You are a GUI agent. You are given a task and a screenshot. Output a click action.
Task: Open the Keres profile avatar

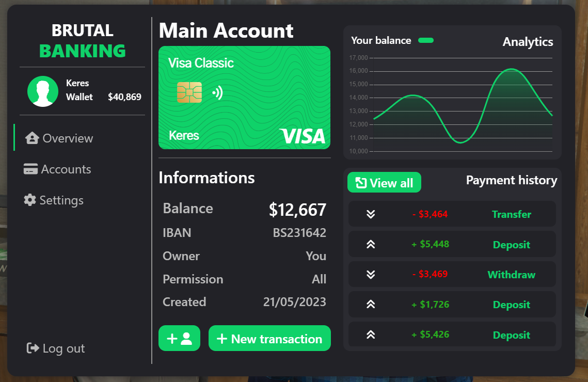pyautogui.click(x=43, y=90)
